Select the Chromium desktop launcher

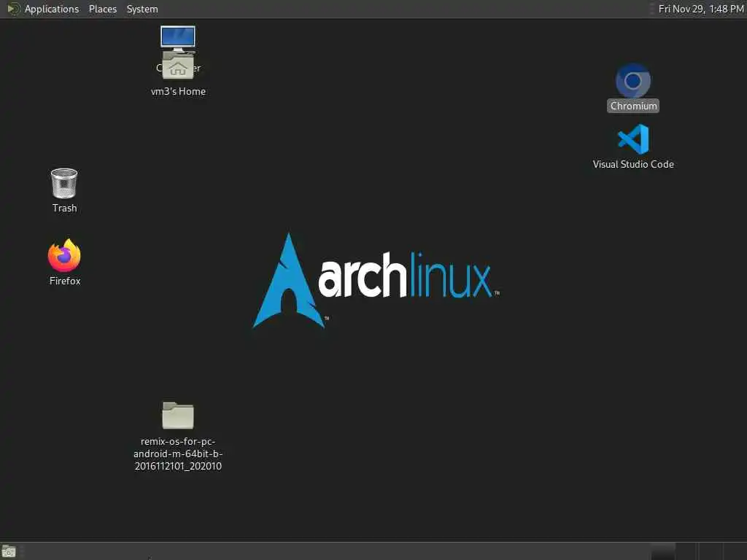pos(632,81)
